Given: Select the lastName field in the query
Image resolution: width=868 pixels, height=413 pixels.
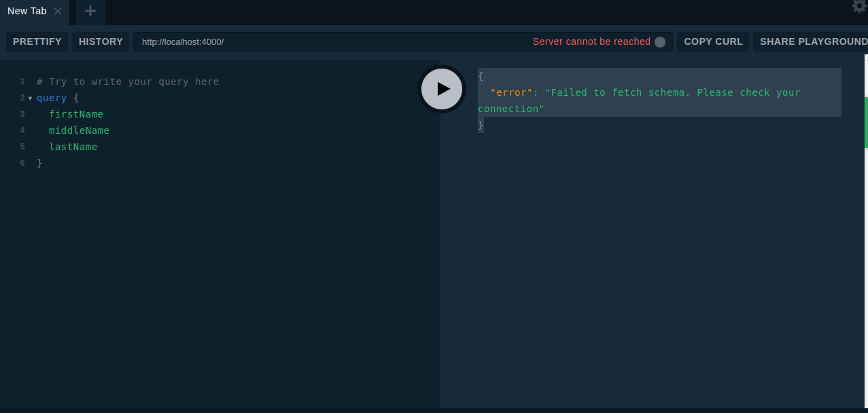Looking at the screenshot, I should tap(73, 147).
